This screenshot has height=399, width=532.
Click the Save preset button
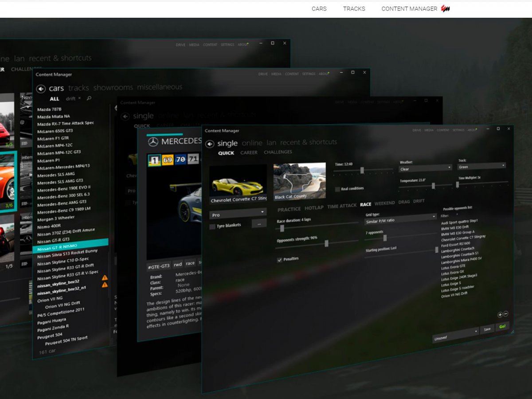pyautogui.click(x=487, y=329)
